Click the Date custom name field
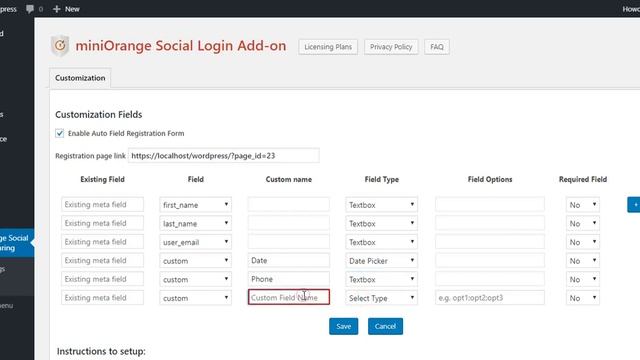 tap(289, 260)
